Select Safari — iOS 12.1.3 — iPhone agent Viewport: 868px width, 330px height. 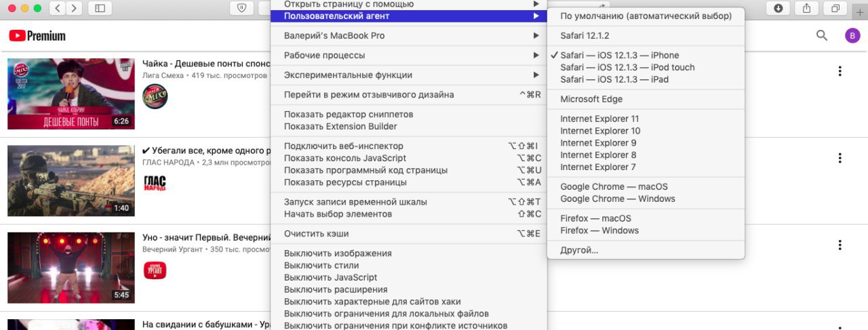coord(646,56)
